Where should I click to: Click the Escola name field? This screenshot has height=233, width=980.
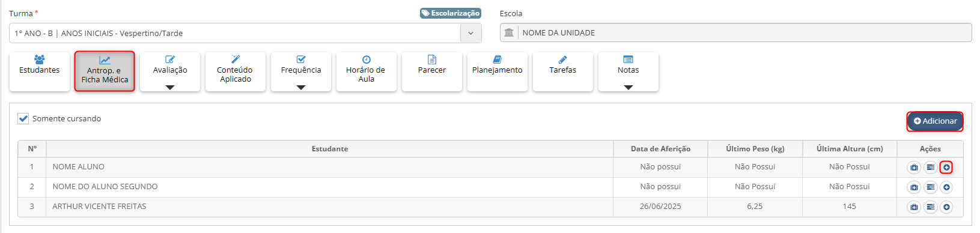[735, 32]
